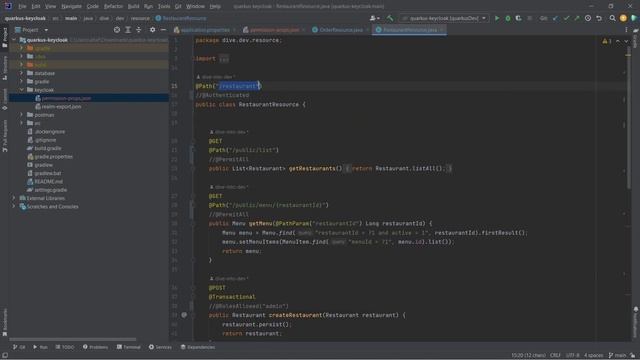640x360 pixels.
Task: Click the Git commit checkmark icon
Action: (x=566, y=18)
